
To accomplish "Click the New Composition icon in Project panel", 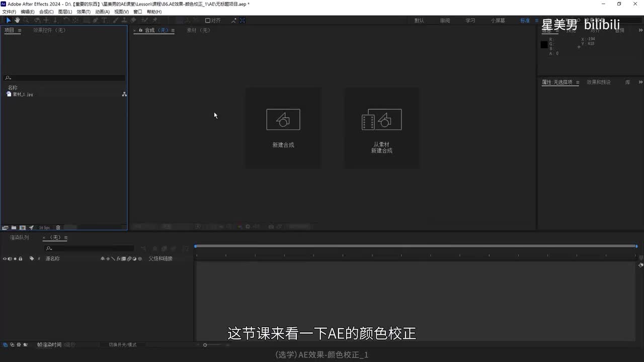I will 22,228.
